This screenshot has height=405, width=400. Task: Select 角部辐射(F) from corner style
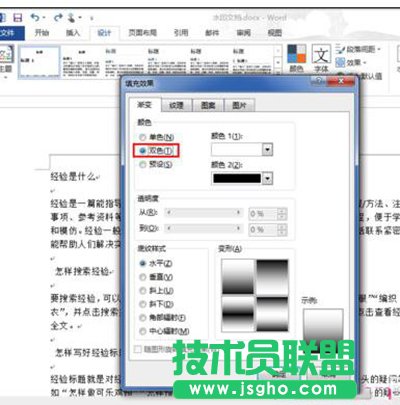tap(163, 318)
